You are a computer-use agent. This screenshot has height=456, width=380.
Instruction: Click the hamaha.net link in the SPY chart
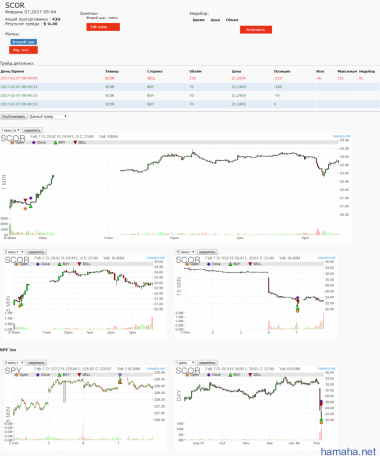156,368
